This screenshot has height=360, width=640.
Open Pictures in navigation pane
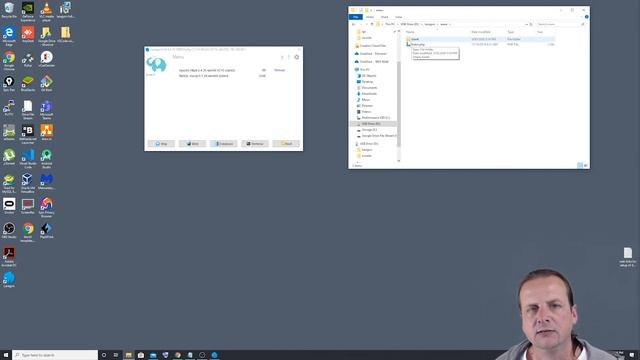(x=367, y=106)
